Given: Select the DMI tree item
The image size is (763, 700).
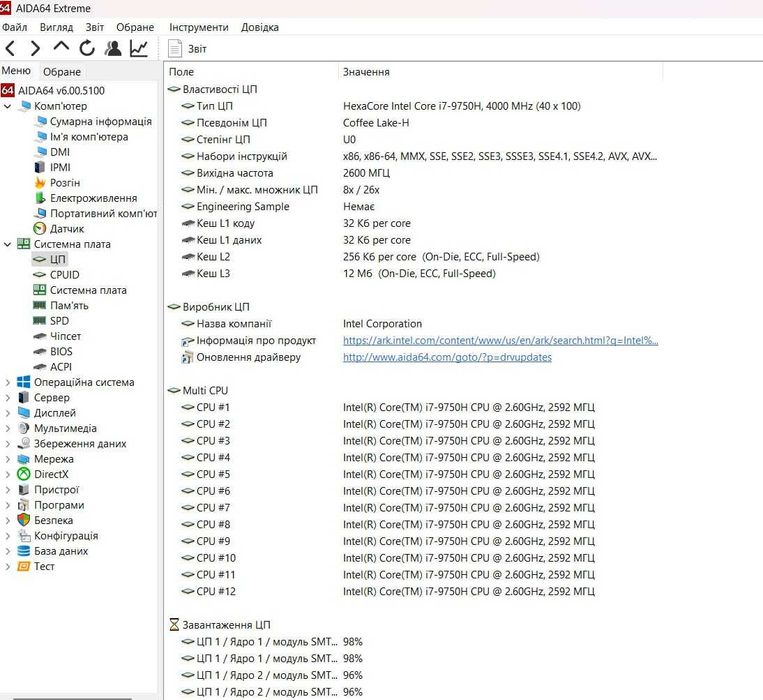Looking at the screenshot, I should tap(60, 152).
